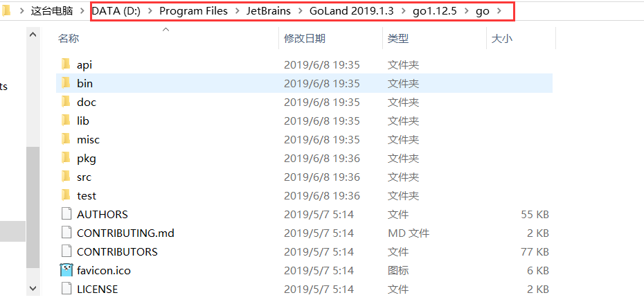Expand chevron before 这台电脑 breadcrumb
The width and height of the screenshot is (644, 302).
click(21, 11)
